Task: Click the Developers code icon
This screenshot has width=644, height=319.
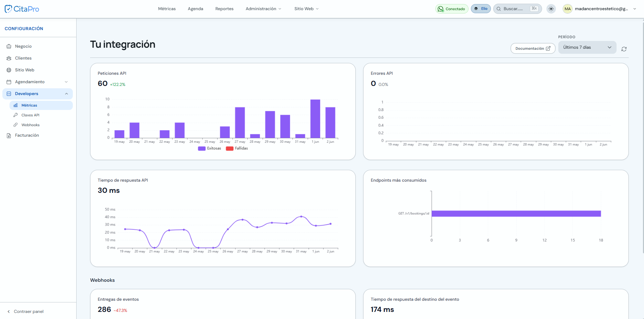Action: (x=9, y=94)
